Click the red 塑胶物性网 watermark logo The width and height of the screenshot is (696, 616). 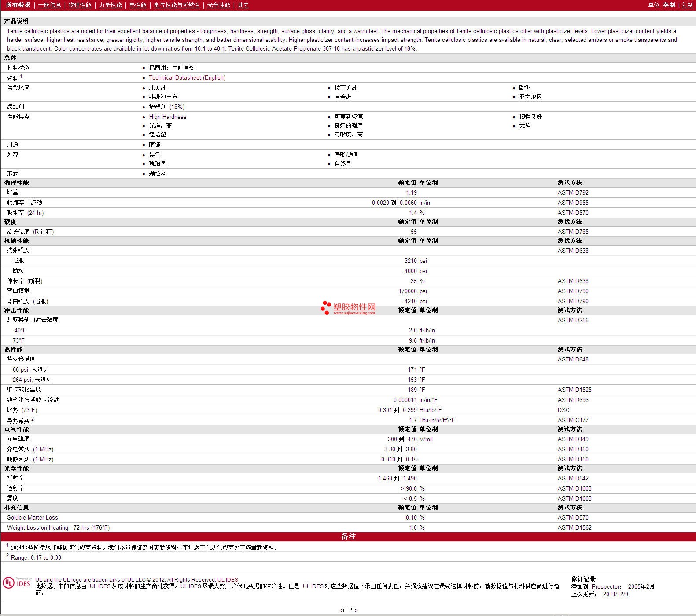click(x=348, y=308)
